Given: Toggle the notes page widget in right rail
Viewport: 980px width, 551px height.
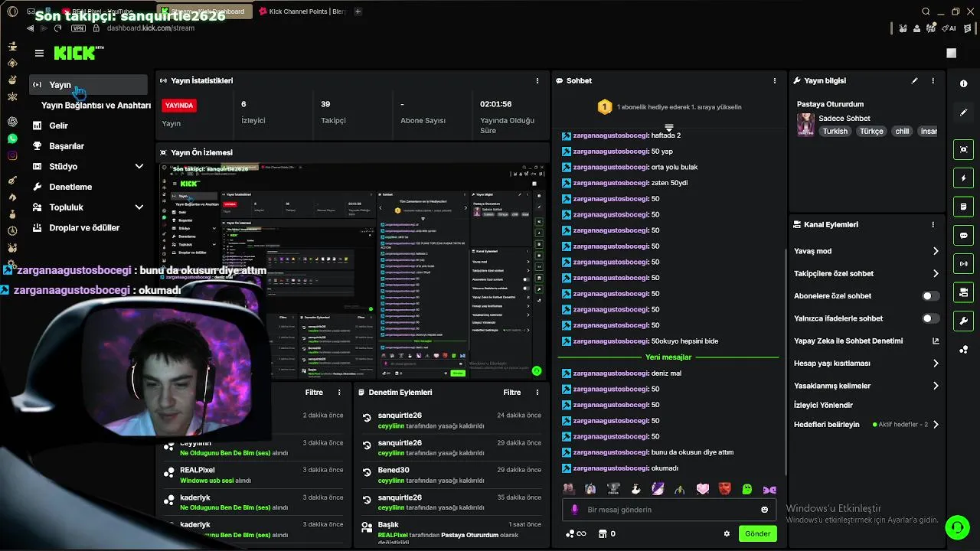Looking at the screenshot, I should click(x=963, y=207).
